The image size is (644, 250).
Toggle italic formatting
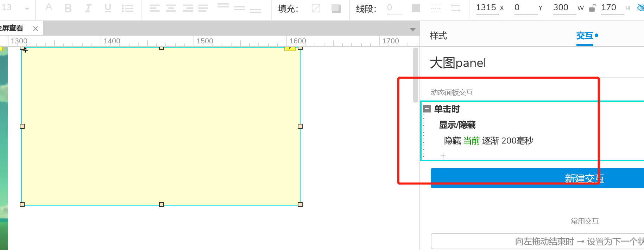coord(88,8)
